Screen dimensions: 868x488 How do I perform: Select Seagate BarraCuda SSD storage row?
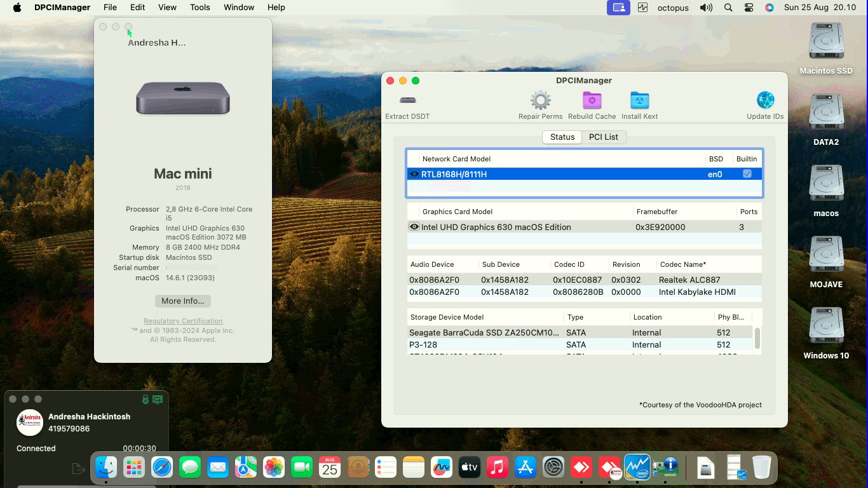580,332
